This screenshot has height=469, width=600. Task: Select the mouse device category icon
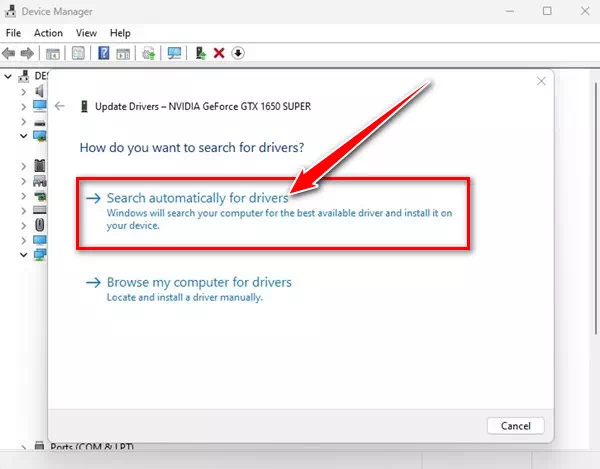(39, 225)
